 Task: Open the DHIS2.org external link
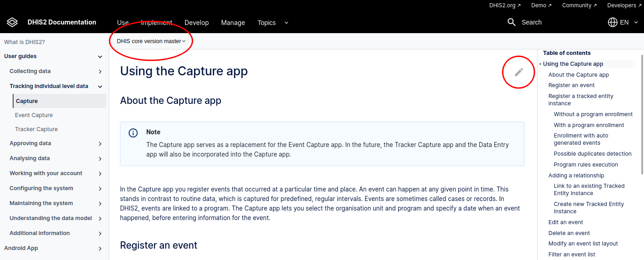click(505, 5)
